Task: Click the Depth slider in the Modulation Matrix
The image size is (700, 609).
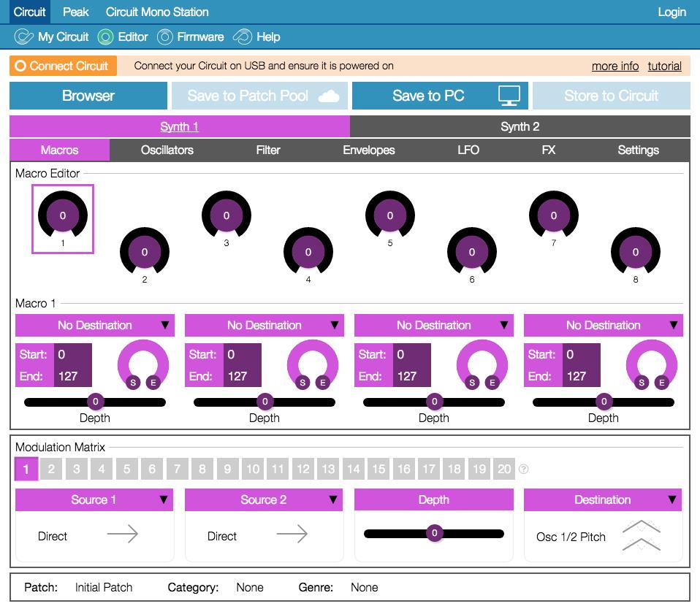Action: tap(434, 533)
